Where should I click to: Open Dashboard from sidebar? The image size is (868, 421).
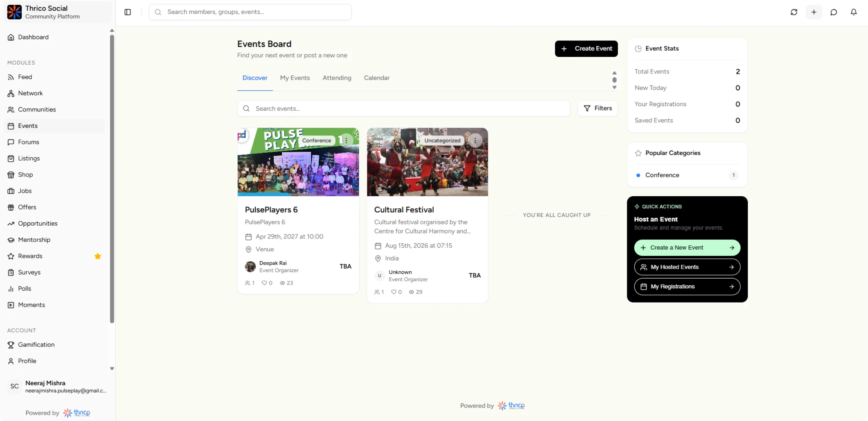click(55, 37)
